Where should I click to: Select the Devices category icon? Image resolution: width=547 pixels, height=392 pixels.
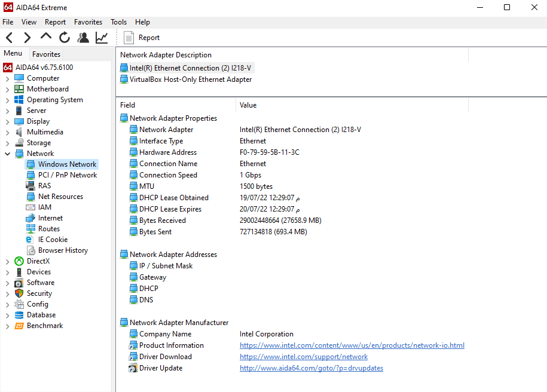tap(19, 272)
